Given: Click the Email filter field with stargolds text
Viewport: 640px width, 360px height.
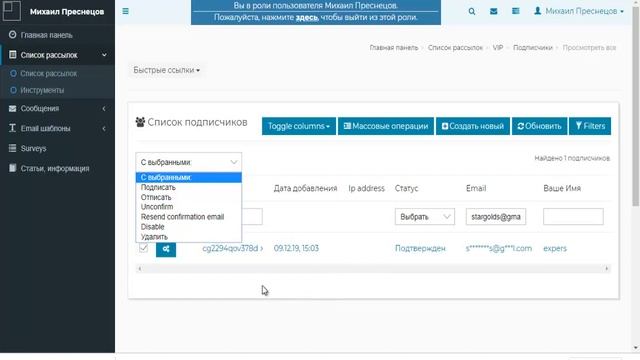Looking at the screenshot, I should [x=496, y=217].
